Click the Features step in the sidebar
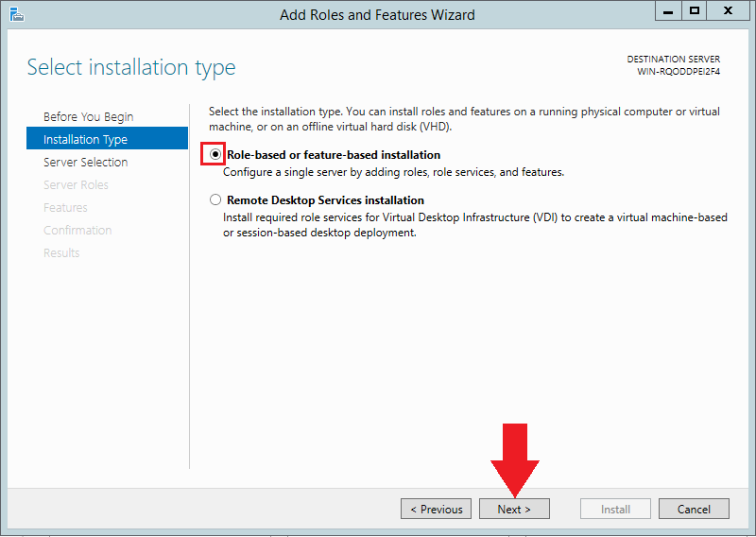This screenshot has height=537, width=756. [x=65, y=207]
